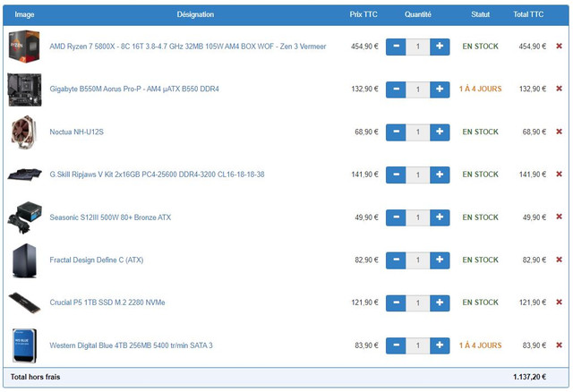Reduce Crucial P5 1TB SSD quantity
Viewport: 573px width, 392px height.
tap(396, 303)
